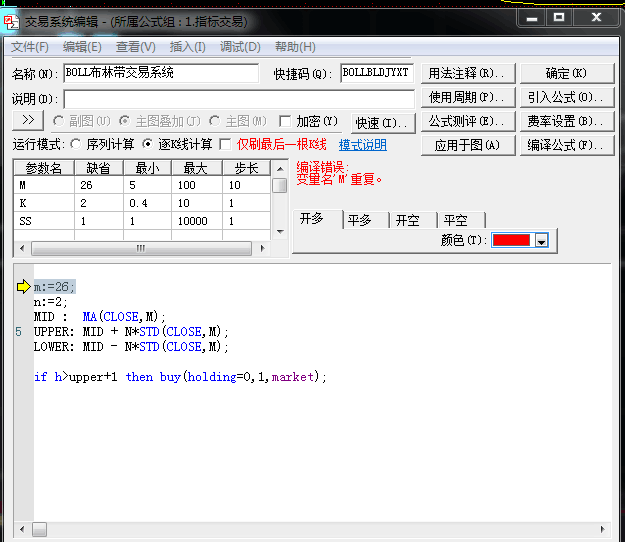
Task: Click the code editor horizontal scrollbar thumb
Action: [x=39, y=530]
